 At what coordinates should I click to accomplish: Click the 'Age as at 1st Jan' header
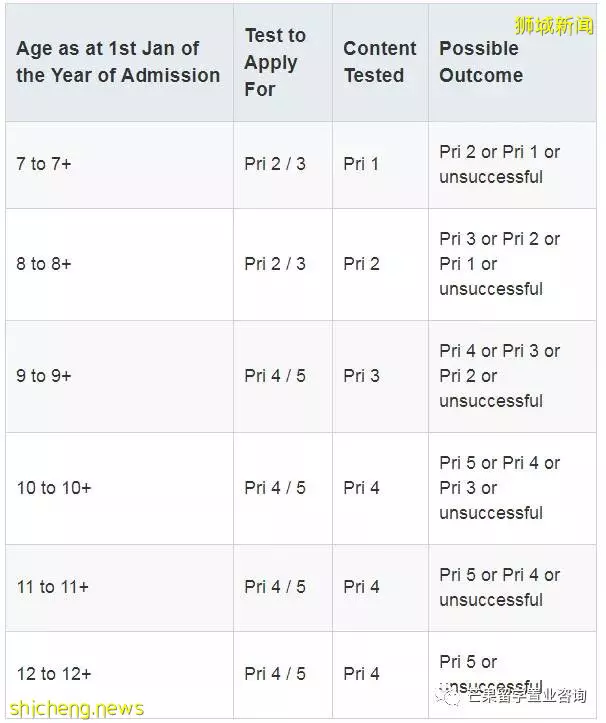pos(119,63)
